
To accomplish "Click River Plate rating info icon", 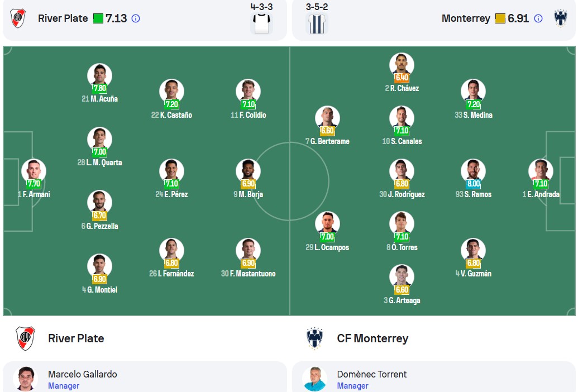I will point(136,18).
